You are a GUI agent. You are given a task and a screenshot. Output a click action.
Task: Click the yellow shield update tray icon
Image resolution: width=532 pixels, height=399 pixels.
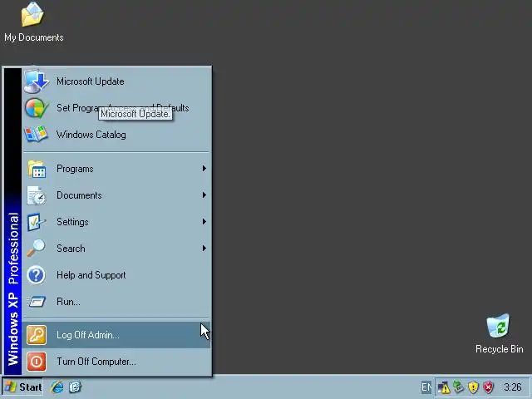[473, 387]
